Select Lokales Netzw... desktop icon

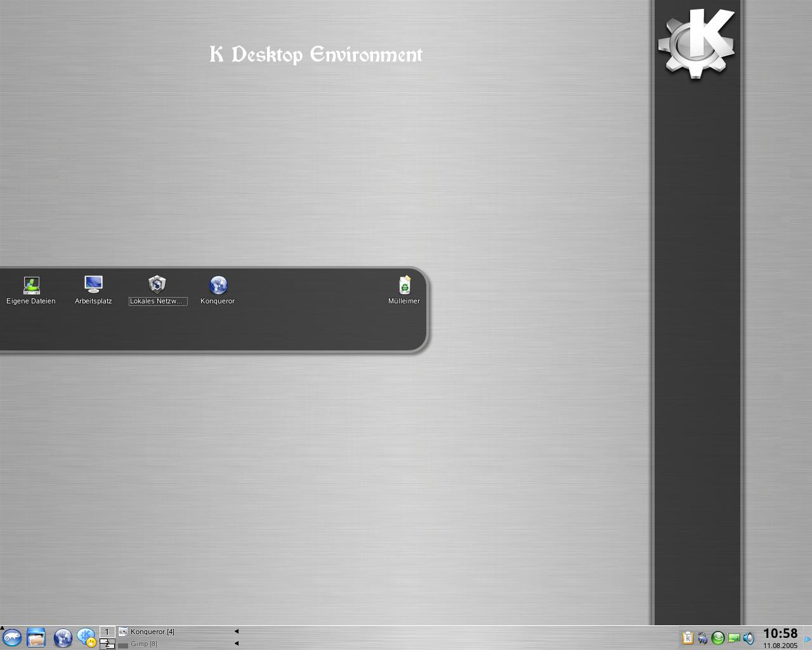[157, 291]
